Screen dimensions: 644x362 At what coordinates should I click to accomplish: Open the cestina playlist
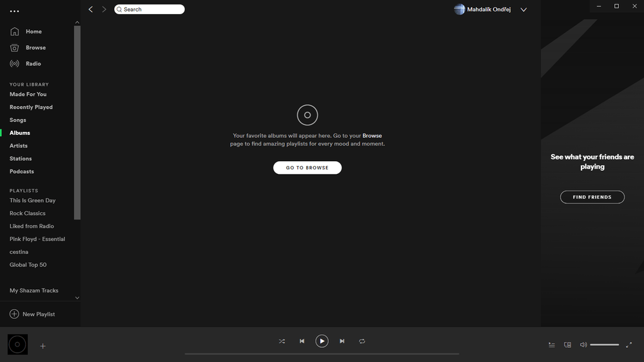pos(19,252)
